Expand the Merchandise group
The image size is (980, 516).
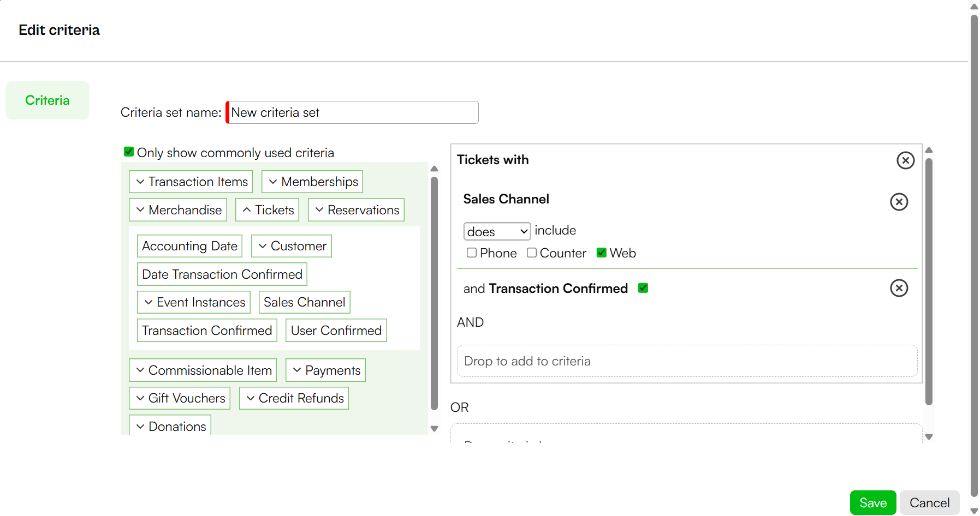(x=178, y=210)
